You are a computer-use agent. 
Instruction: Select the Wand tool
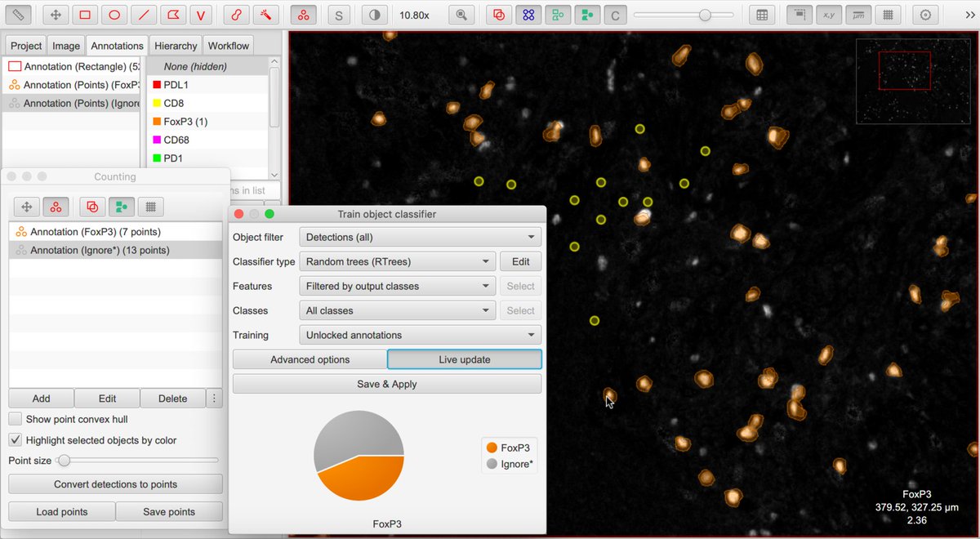(x=265, y=14)
